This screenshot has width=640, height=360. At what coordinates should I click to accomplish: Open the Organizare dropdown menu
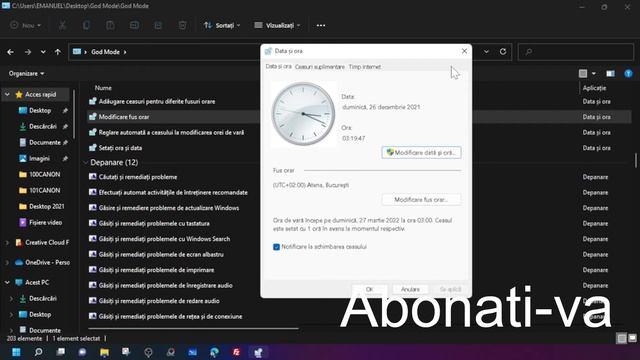27,73
